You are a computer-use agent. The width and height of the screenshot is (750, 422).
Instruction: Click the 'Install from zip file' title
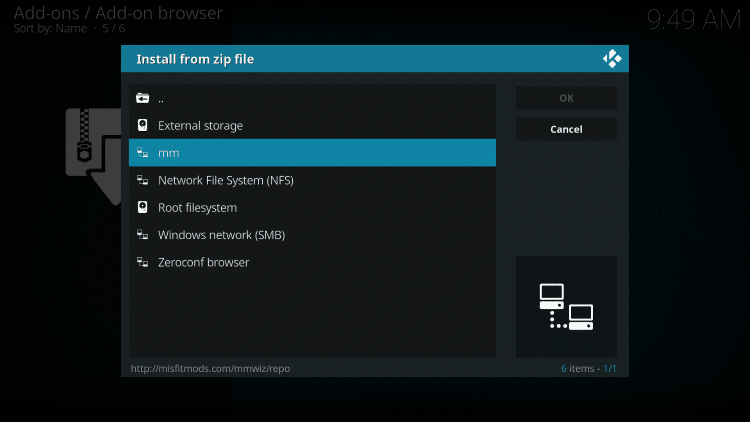click(x=195, y=59)
